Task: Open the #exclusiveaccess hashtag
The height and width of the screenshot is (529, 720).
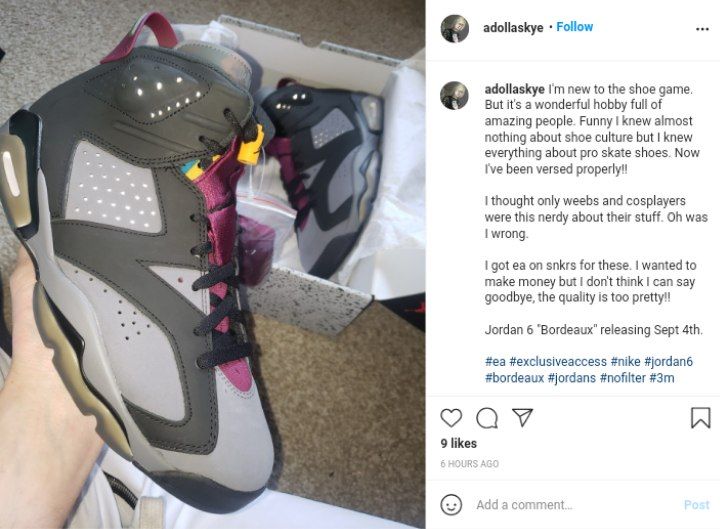Action: [x=558, y=361]
